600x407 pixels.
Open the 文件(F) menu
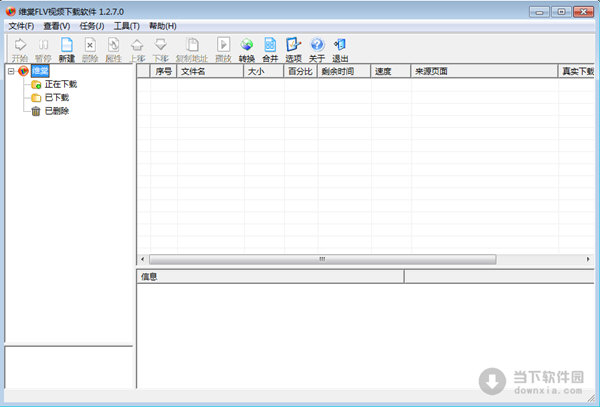coord(21,26)
